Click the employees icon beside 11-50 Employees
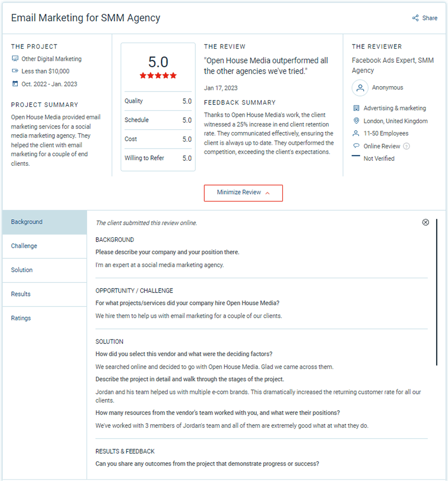Viewport: 448px width, 481px height. tap(356, 134)
